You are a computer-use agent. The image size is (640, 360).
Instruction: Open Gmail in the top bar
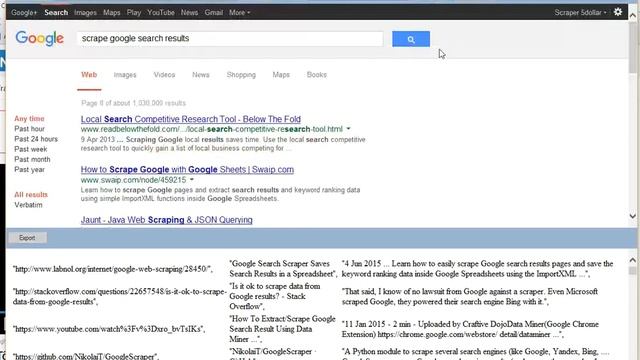point(213,13)
